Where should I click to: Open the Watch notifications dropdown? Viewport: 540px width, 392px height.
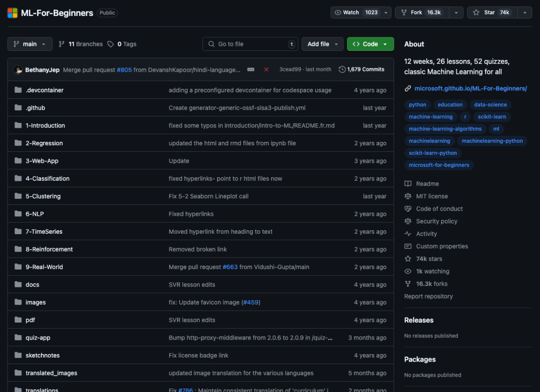click(x=386, y=12)
